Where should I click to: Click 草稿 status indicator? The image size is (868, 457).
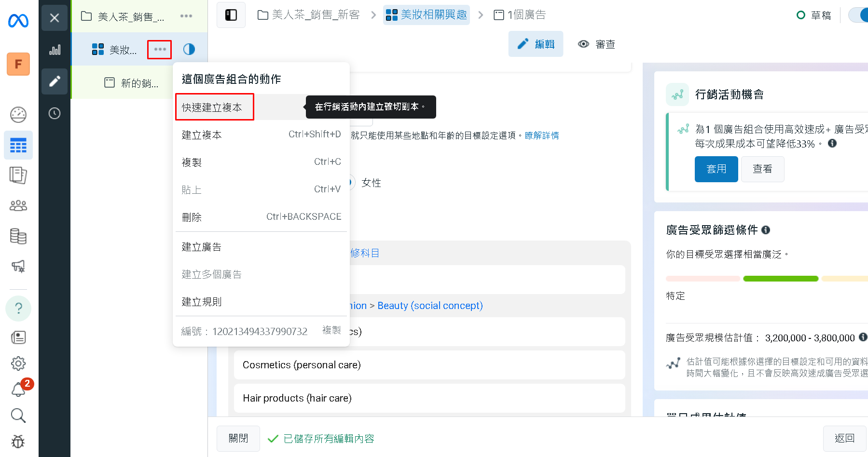pos(814,15)
